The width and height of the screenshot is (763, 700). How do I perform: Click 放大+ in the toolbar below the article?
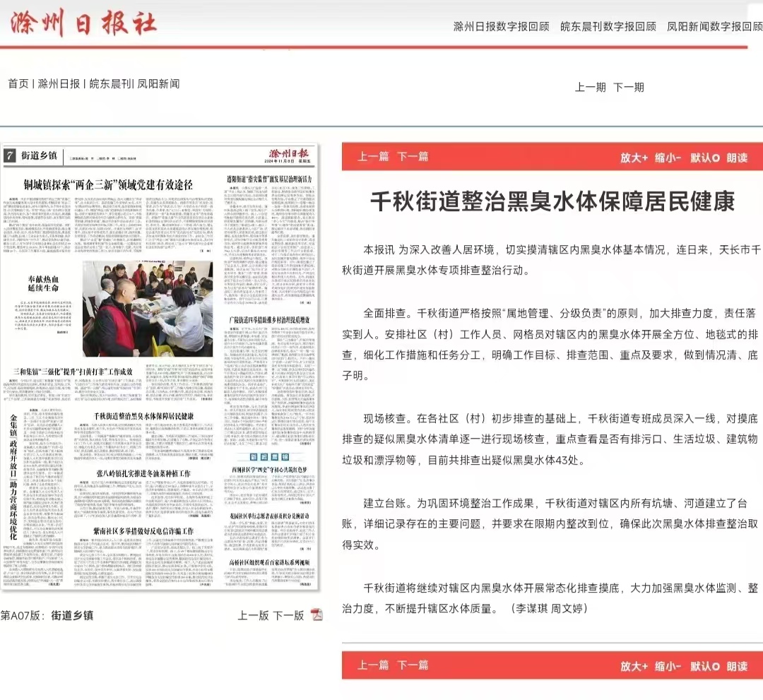pyautogui.click(x=634, y=666)
